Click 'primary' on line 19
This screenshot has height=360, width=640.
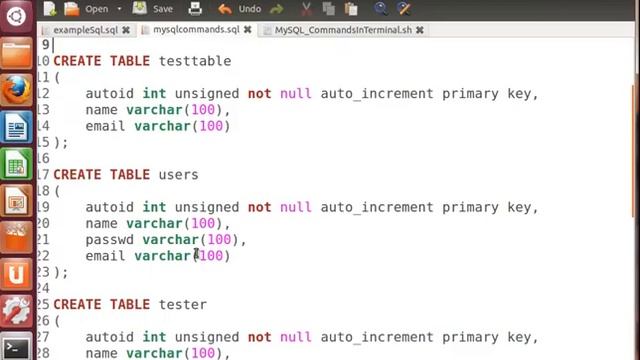(470, 208)
